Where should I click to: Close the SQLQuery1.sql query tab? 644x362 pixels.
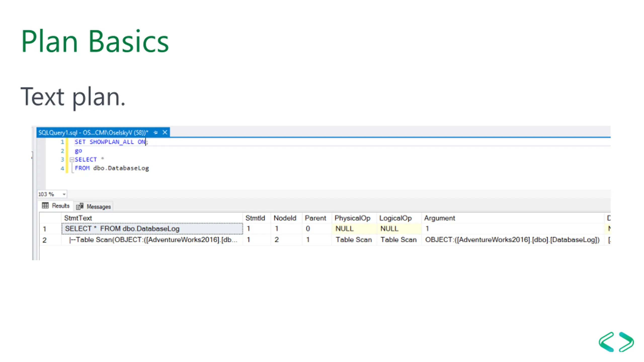point(165,132)
